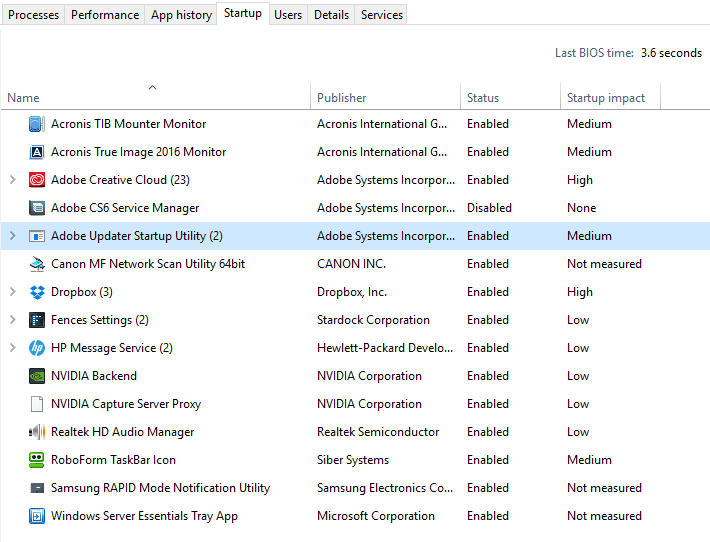The image size is (710, 542).
Task: Click Not measured impact for Canon utility
Action: (x=604, y=264)
